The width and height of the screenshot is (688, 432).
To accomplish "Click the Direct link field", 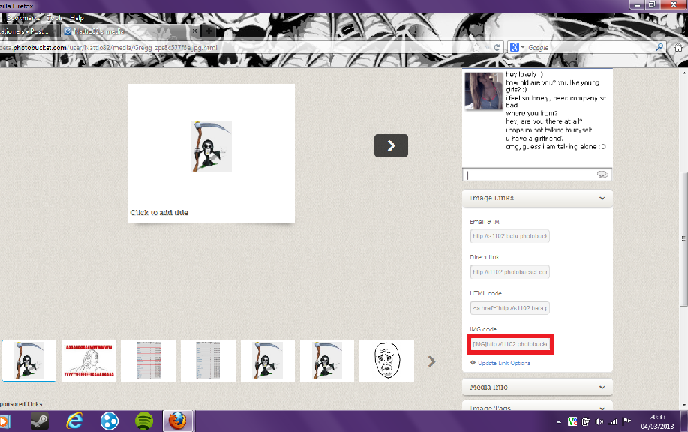I will click(509, 272).
